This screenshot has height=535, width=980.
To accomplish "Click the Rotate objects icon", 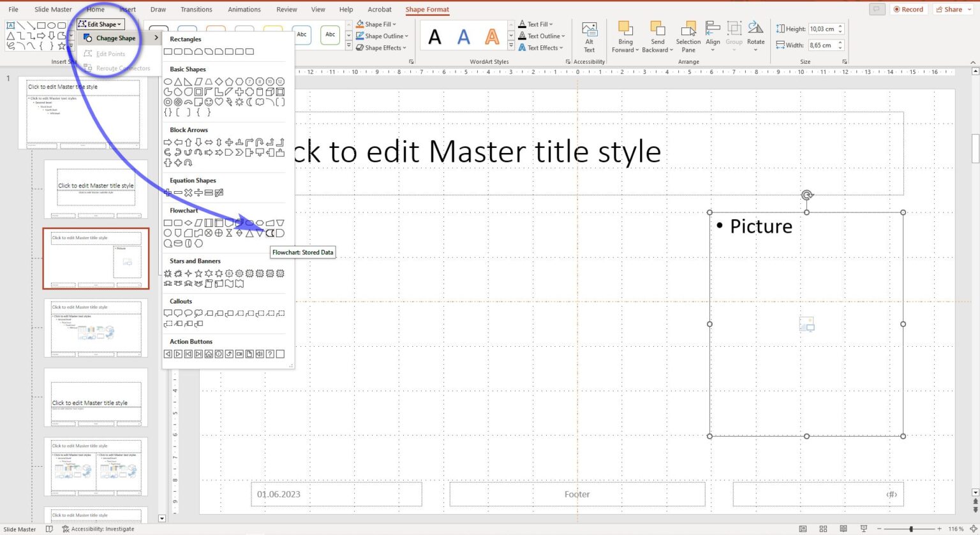I will pos(755,36).
